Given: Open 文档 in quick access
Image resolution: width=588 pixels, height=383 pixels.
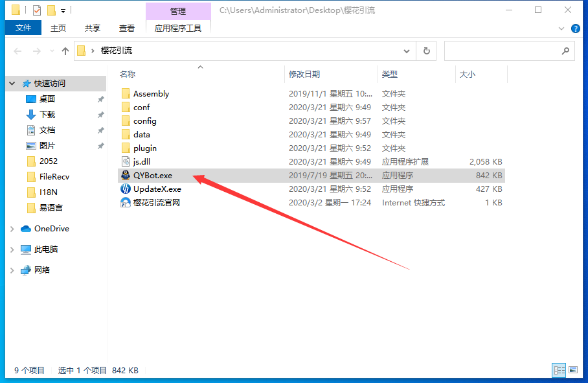Looking at the screenshot, I should (47, 130).
